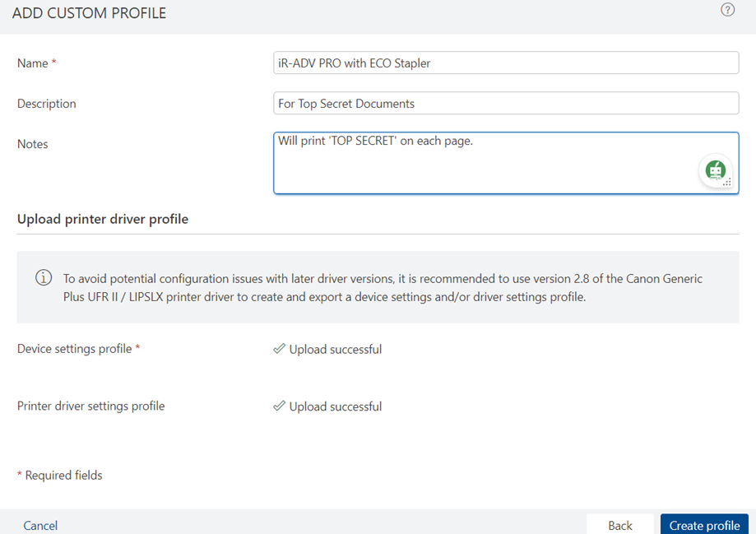Image resolution: width=756 pixels, height=534 pixels.
Task: Click the ADD CUSTOM PROFILE title
Action: tap(89, 13)
